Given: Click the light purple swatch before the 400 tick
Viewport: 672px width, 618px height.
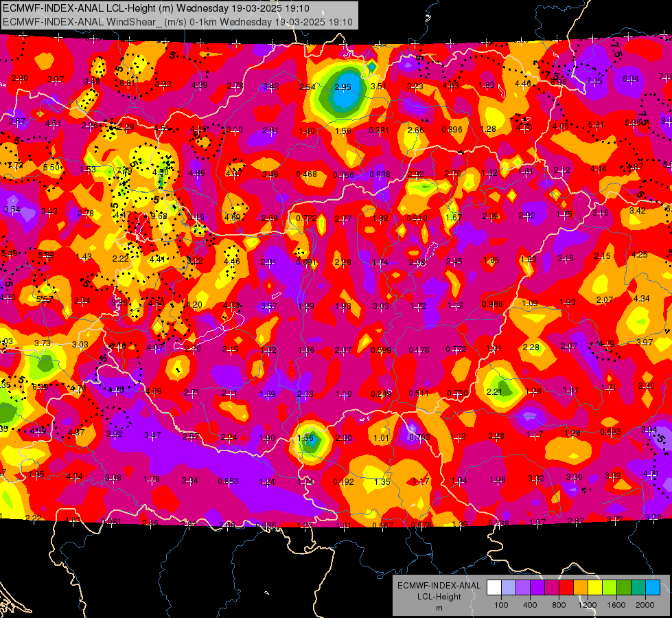Looking at the screenshot, I should [523, 588].
